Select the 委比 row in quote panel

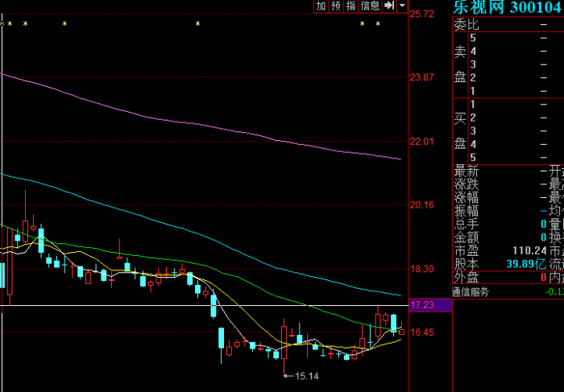click(508, 24)
